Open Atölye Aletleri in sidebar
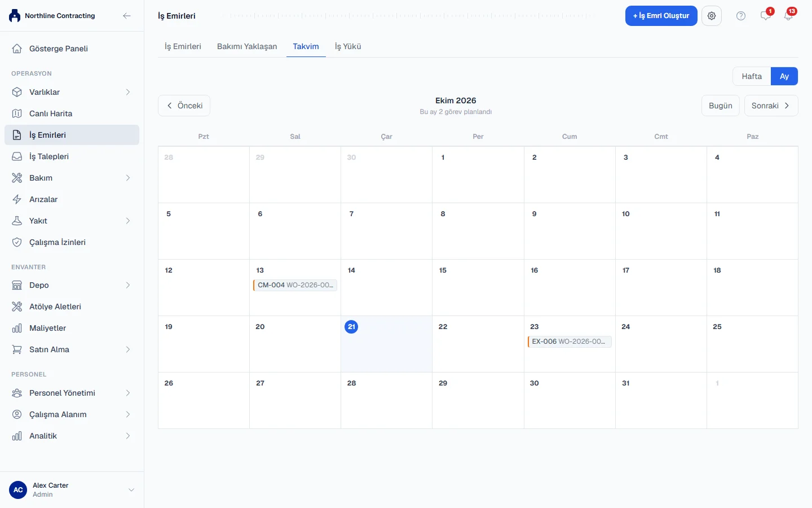 click(72, 306)
